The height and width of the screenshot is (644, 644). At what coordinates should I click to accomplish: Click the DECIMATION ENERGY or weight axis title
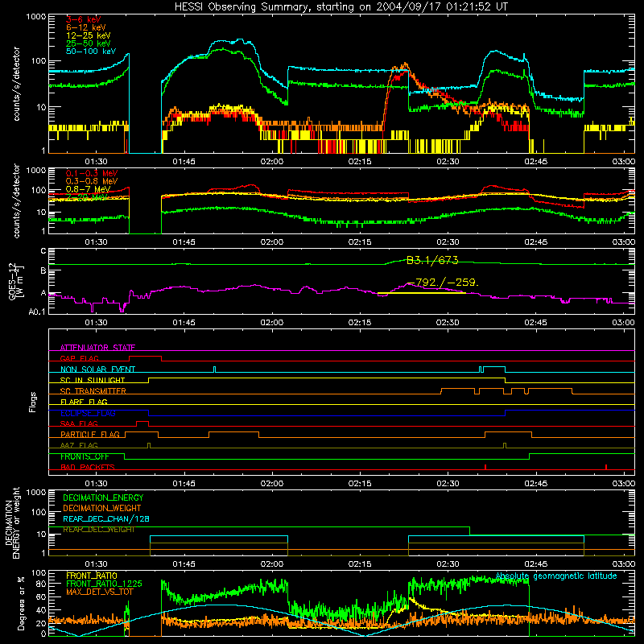point(12,522)
